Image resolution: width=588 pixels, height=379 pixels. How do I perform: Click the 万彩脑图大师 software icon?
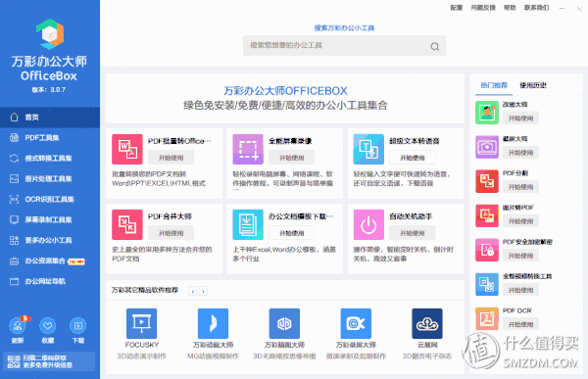[284, 323]
